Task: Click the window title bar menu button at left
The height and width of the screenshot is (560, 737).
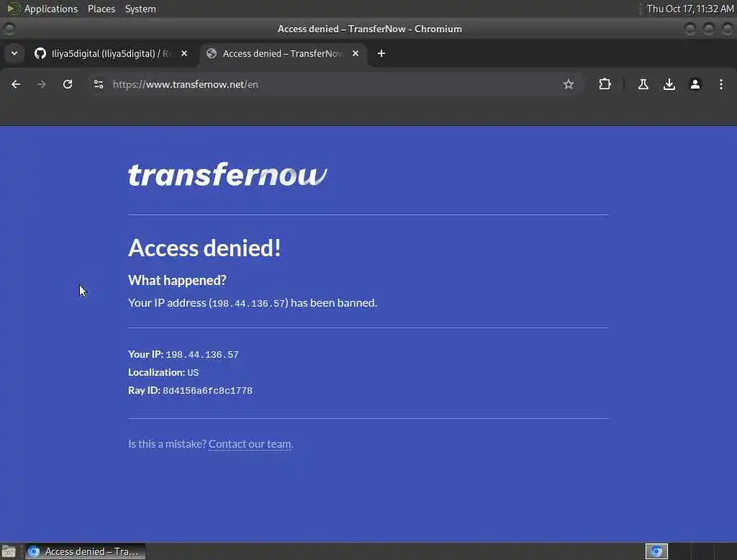Action: (9, 29)
